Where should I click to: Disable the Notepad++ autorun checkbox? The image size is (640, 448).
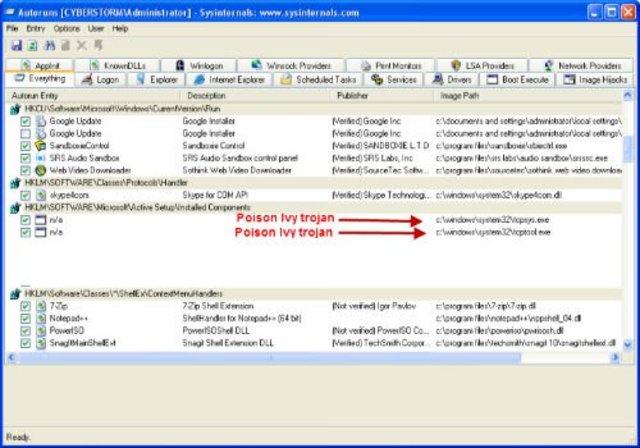click(x=25, y=318)
